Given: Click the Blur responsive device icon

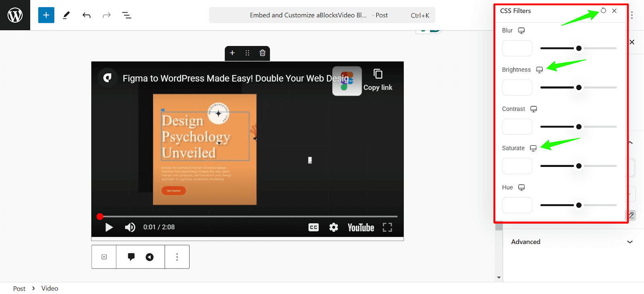Looking at the screenshot, I should pyautogui.click(x=521, y=31).
